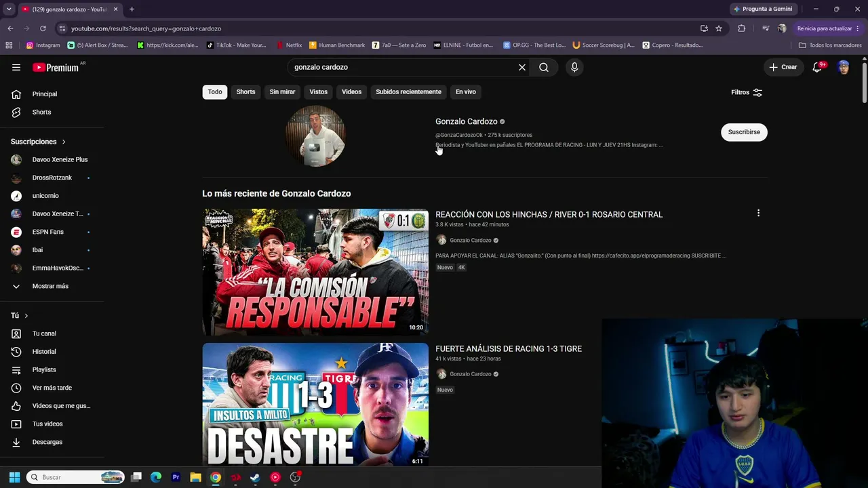Open the account avatar menu
The image size is (868, 488).
844,67
